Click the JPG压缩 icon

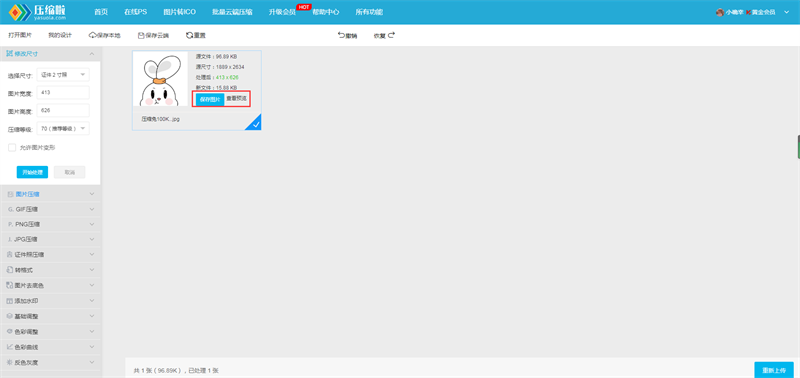[10, 239]
